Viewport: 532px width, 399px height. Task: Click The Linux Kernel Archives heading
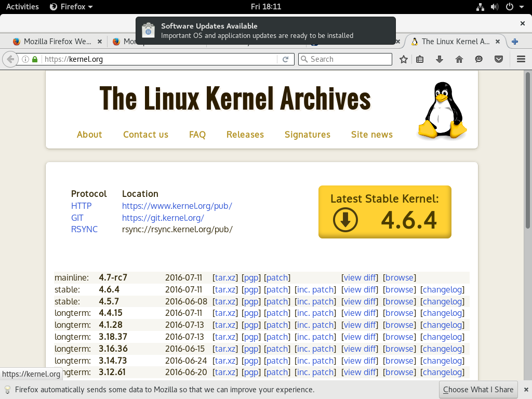click(x=235, y=98)
